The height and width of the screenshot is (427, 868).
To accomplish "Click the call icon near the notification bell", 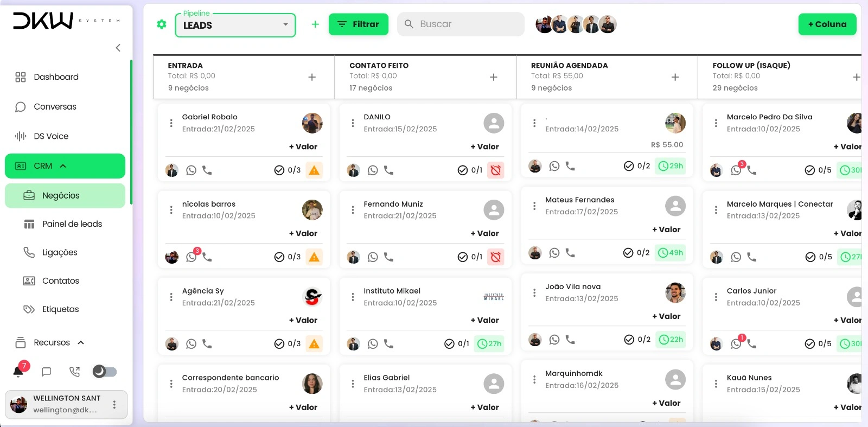I will tap(74, 372).
